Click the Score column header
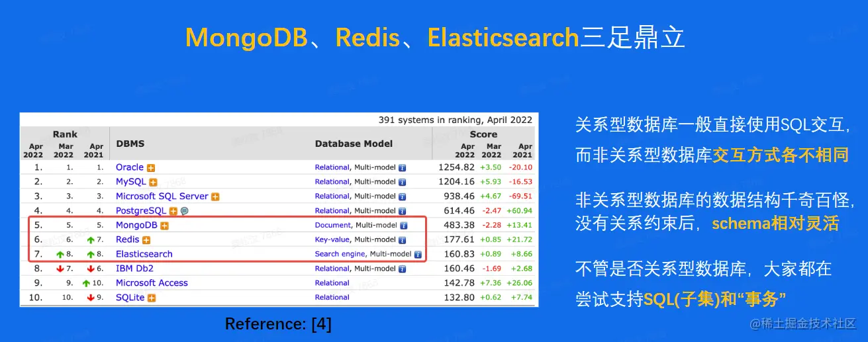Image resolution: width=868 pixels, height=342 pixels. coord(483,134)
